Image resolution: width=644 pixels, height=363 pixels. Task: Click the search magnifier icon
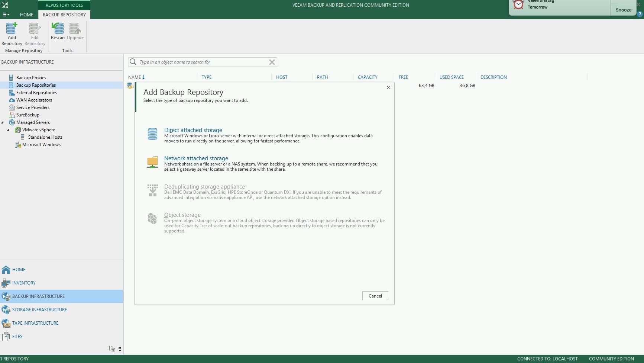[x=133, y=62]
